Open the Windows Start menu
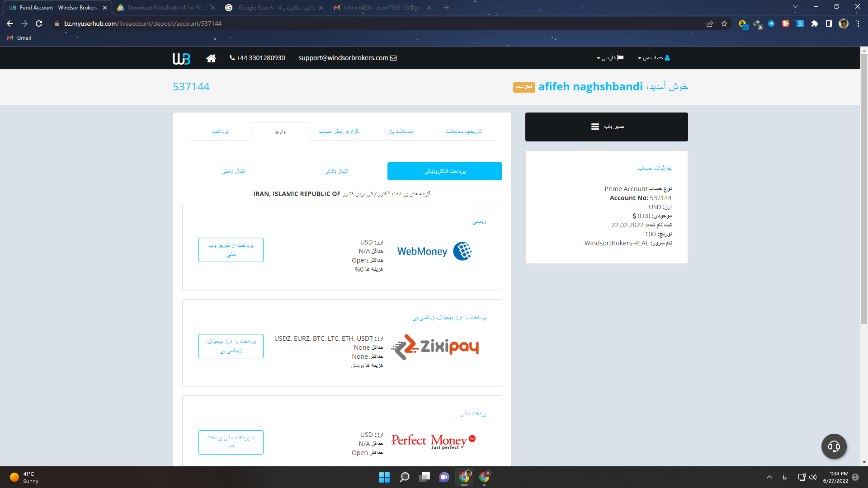 384,477
